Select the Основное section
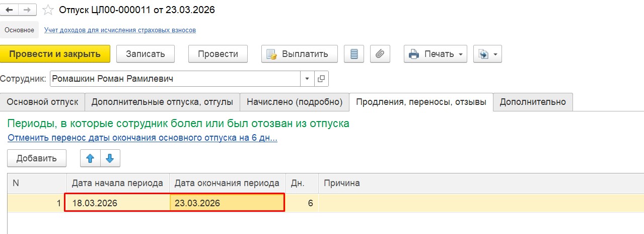The height and width of the screenshot is (234, 644). (x=19, y=30)
